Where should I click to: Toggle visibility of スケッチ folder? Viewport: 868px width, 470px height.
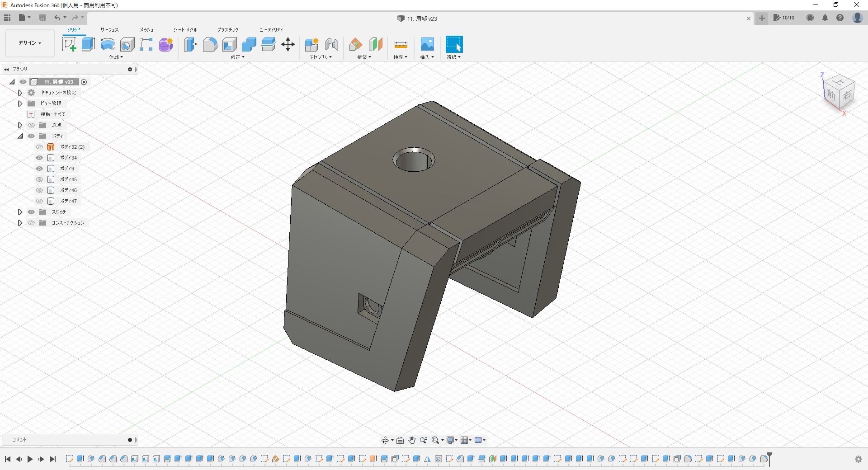31,212
